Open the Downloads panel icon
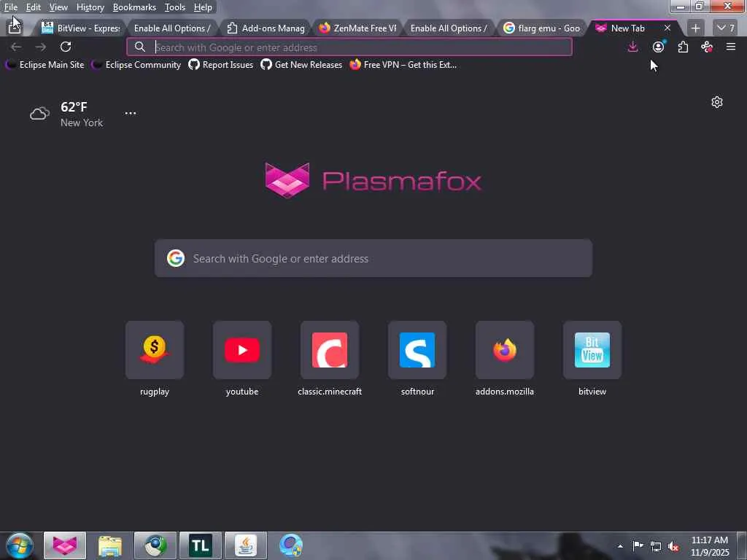 (632, 47)
